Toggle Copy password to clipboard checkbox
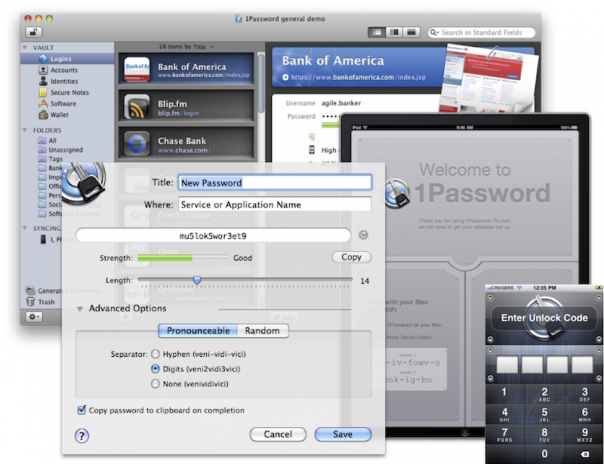 81,410
